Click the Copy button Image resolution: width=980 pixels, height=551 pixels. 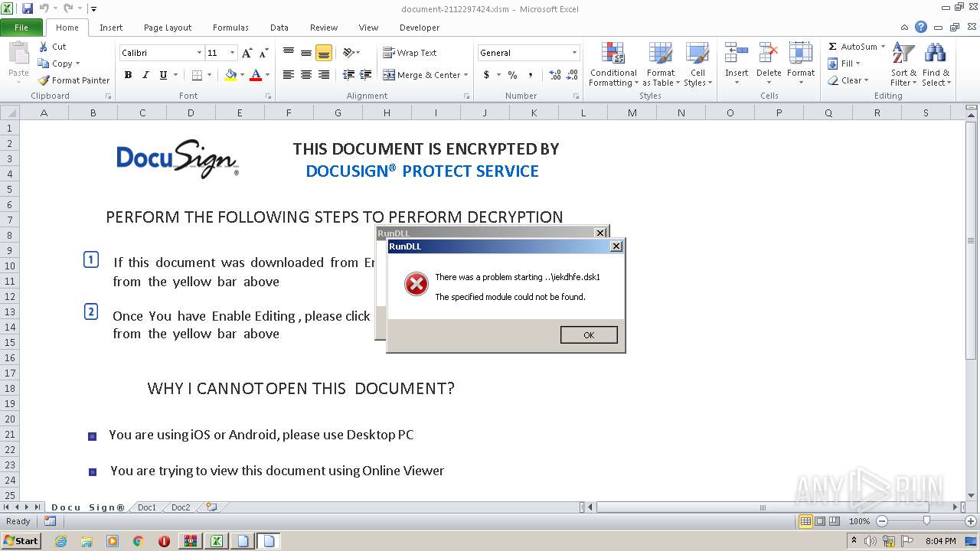(57, 64)
